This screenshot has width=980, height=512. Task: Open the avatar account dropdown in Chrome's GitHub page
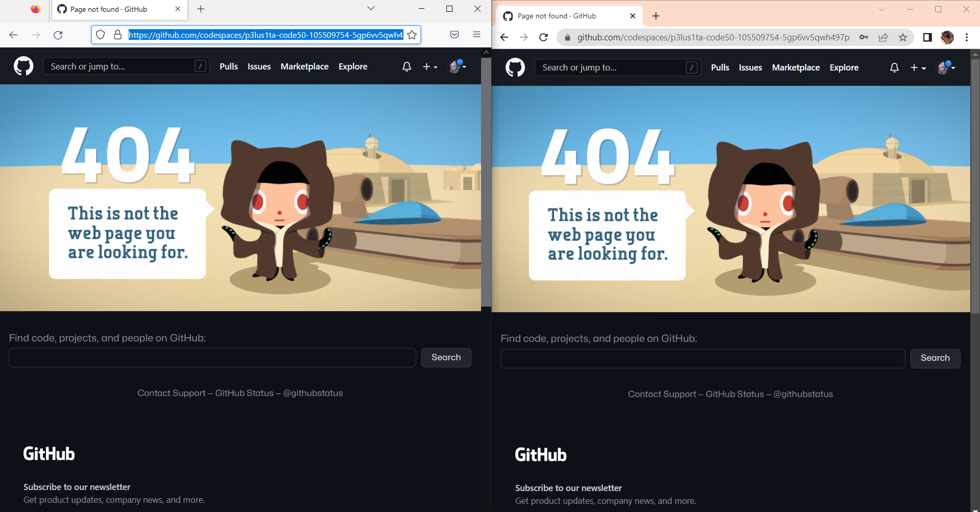tap(945, 67)
